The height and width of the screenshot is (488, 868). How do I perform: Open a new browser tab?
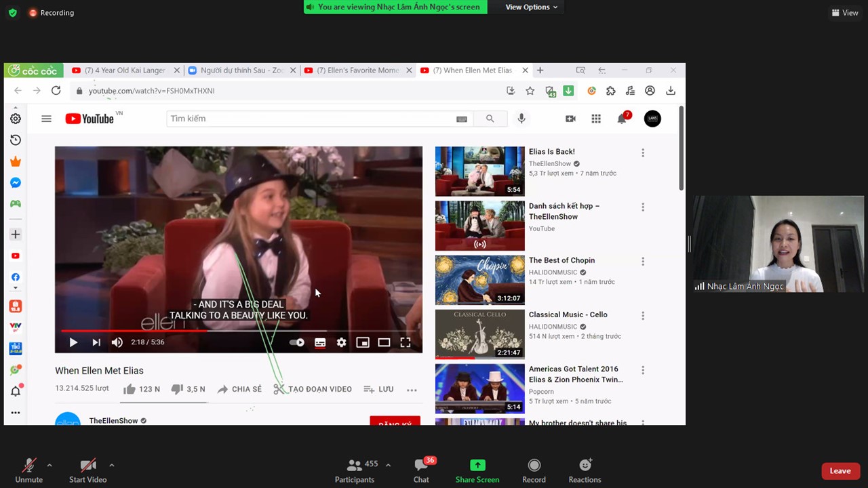(x=540, y=70)
